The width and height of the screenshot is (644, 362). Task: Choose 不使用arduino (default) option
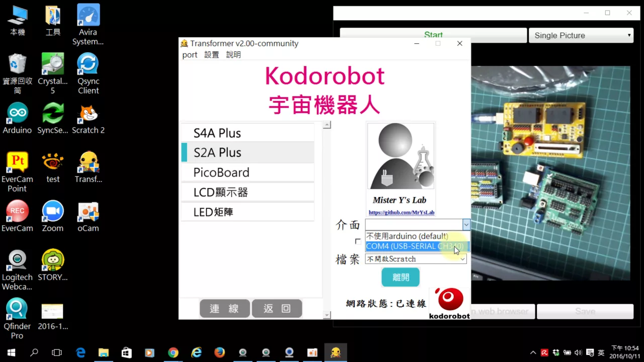(x=417, y=236)
